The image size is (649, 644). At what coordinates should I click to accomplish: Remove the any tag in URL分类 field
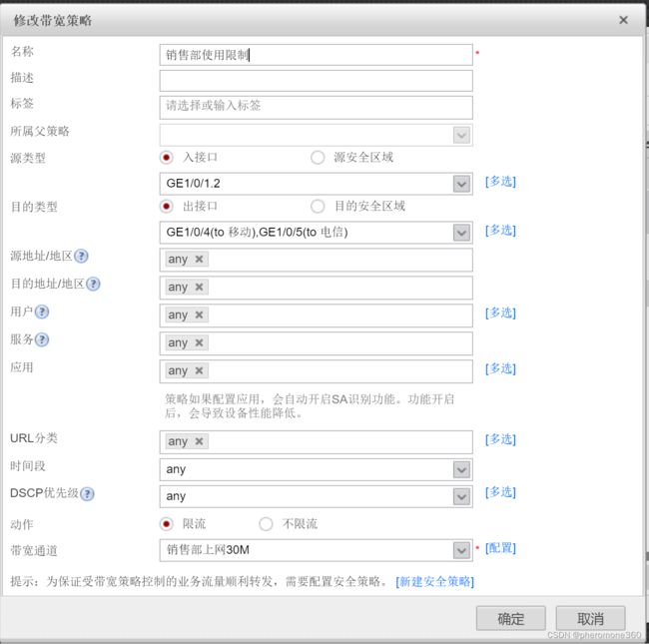point(199,441)
